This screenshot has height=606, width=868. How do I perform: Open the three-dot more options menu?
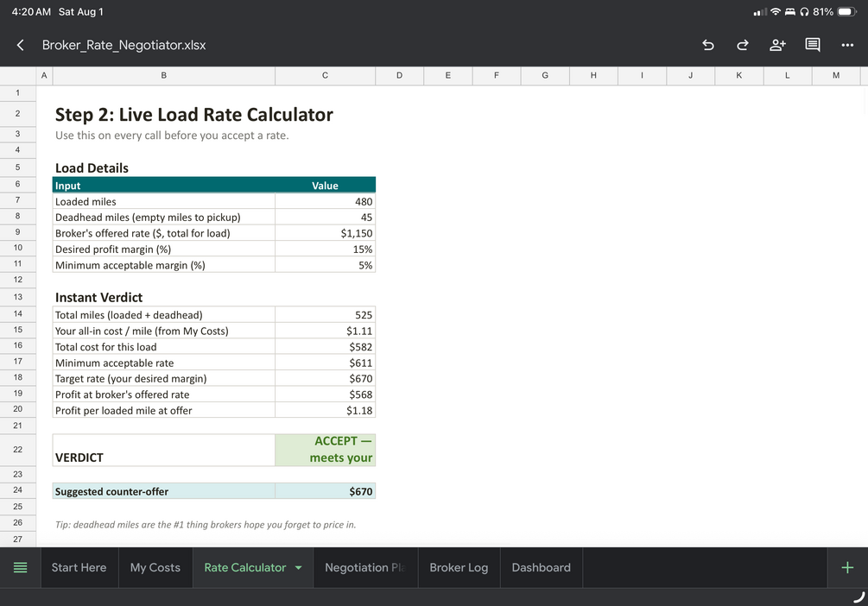847,46
